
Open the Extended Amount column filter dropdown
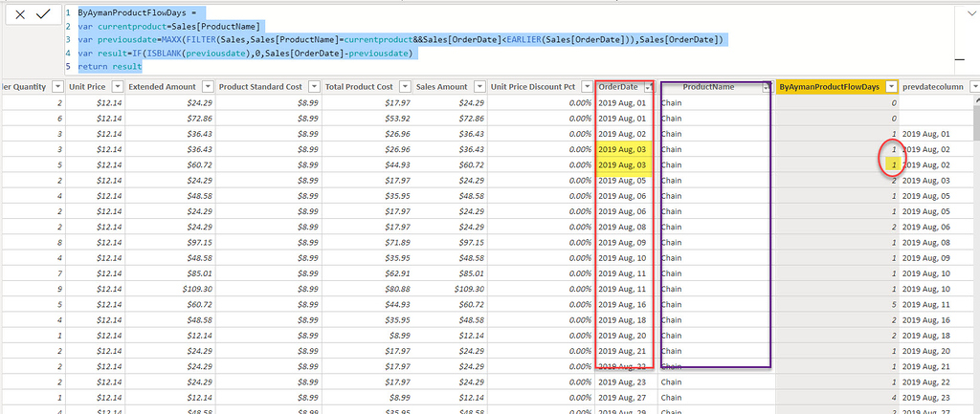coord(208,87)
